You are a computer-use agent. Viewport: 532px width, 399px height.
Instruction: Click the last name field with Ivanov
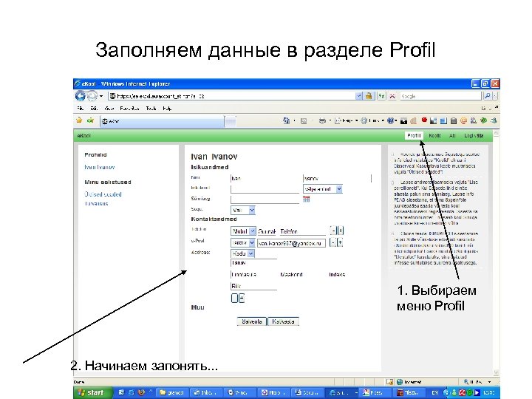337,178
